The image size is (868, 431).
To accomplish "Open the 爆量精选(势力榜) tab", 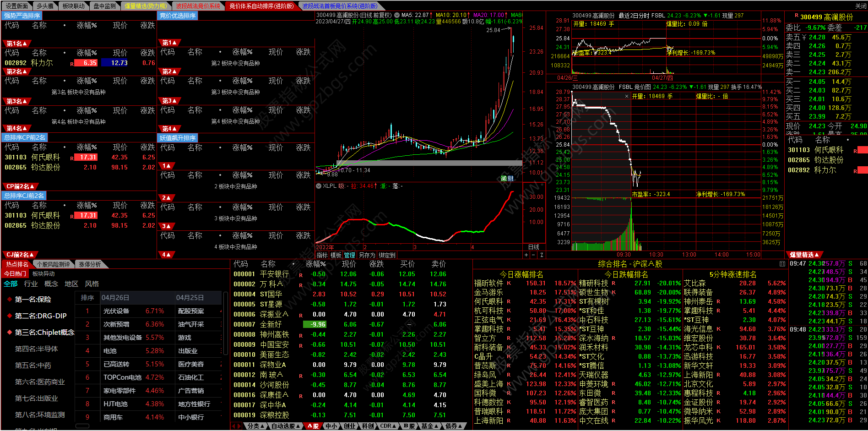I will tap(146, 6).
